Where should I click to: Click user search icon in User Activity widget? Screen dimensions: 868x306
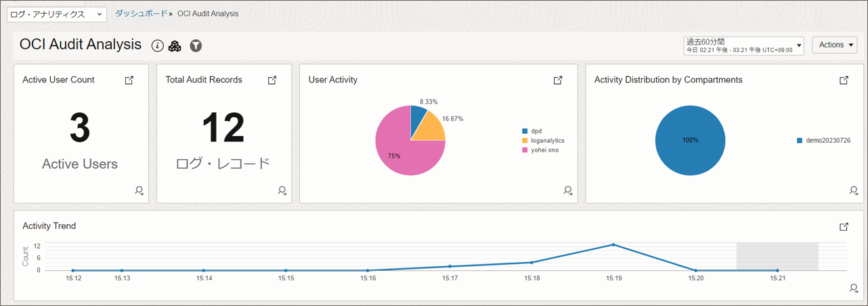coord(568,191)
